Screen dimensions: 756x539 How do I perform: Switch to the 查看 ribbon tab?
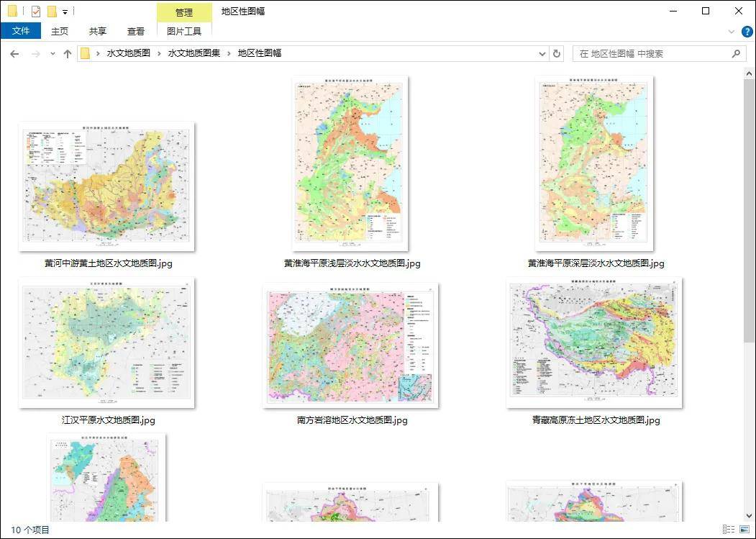[x=136, y=31]
